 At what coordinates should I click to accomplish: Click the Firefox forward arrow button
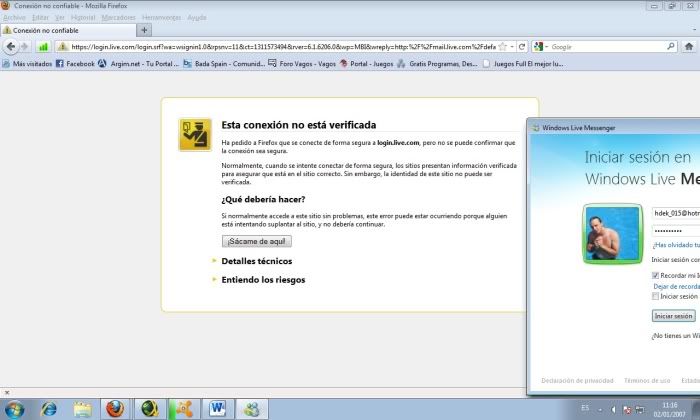click(25, 46)
